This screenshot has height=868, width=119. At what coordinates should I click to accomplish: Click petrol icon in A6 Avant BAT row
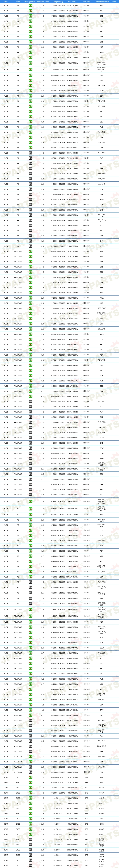tap(31, 715)
